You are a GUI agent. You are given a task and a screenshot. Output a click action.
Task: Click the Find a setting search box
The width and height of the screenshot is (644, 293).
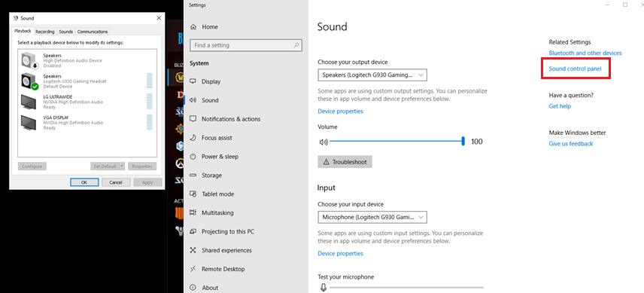(x=246, y=45)
